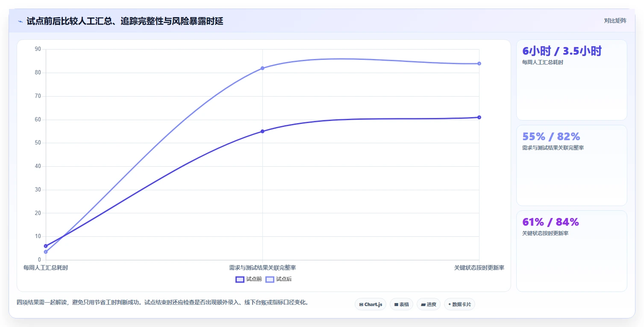644x327 pixels.
Task: Click the y-axis value 50
Action: (x=38, y=143)
